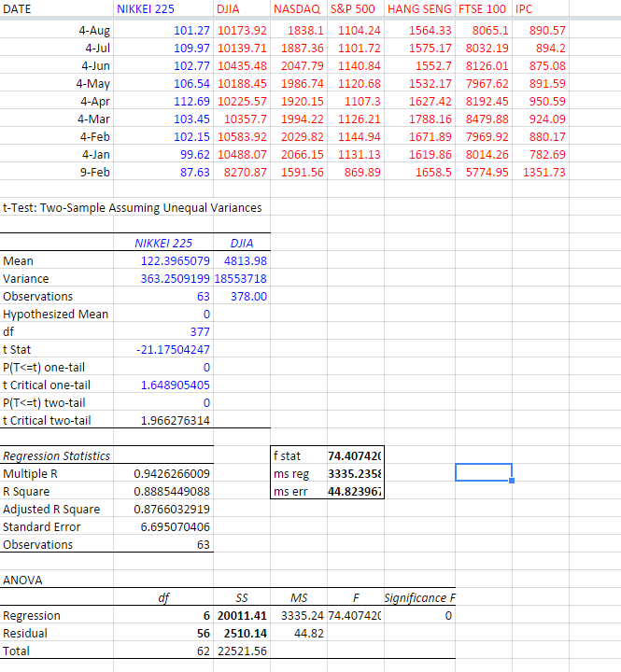Select the DJIA value 10583.92
Screen dimensions: 621x672
click(x=242, y=137)
